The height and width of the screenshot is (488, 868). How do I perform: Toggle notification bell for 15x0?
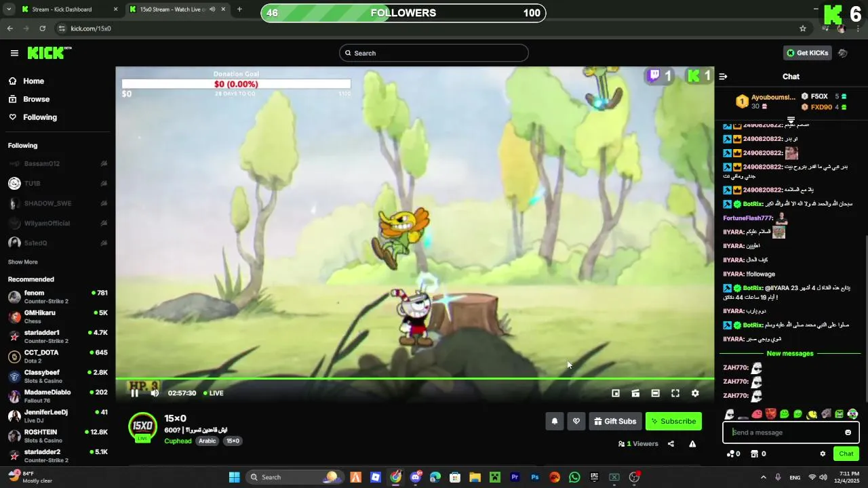tap(555, 421)
